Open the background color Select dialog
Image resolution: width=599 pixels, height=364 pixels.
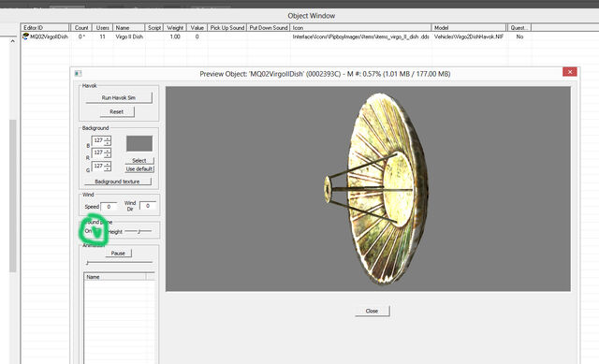pyautogui.click(x=139, y=160)
